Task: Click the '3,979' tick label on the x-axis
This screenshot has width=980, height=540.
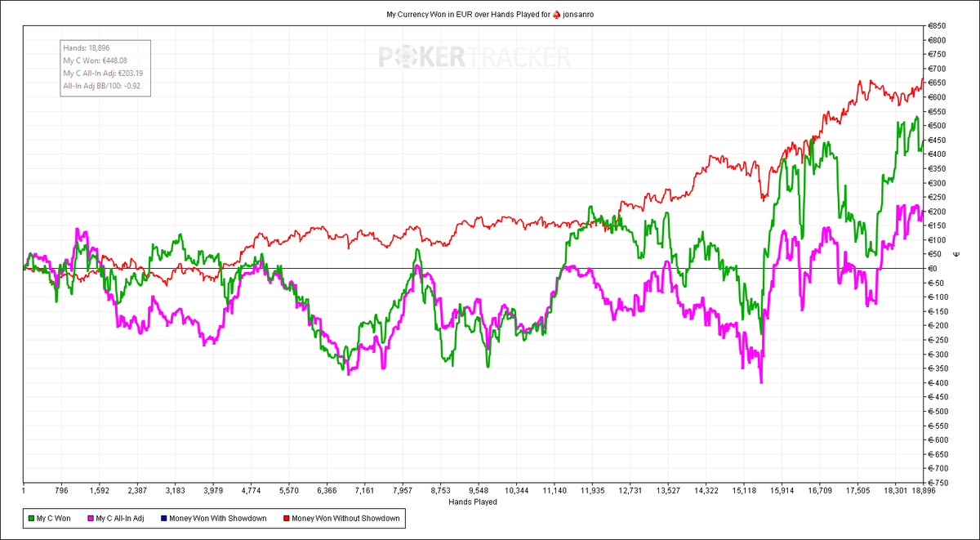Action: click(213, 491)
